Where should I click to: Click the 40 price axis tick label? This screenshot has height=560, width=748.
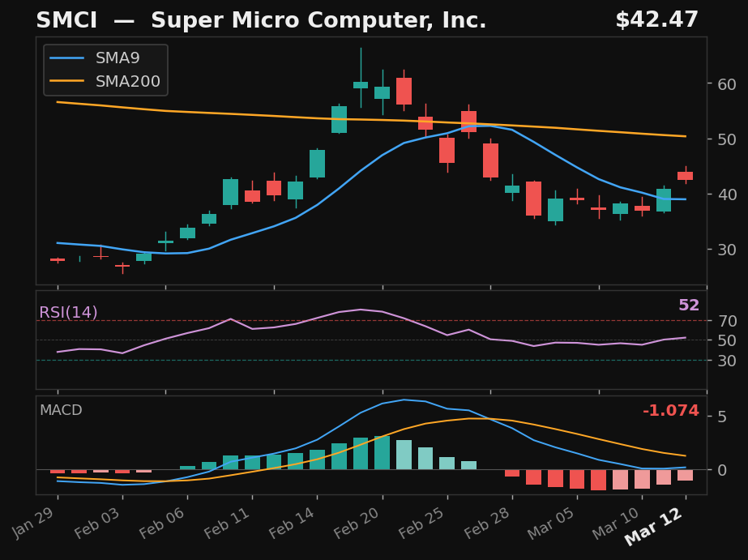[727, 195]
